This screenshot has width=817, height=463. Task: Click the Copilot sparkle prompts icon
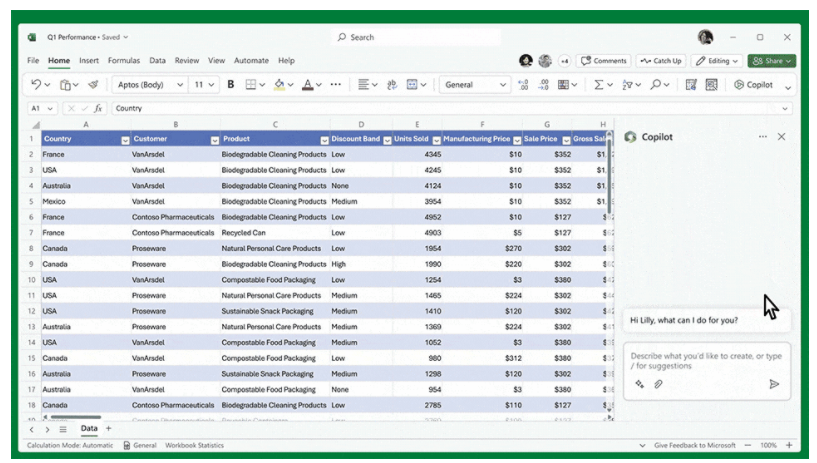pyautogui.click(x=639, y=384)
